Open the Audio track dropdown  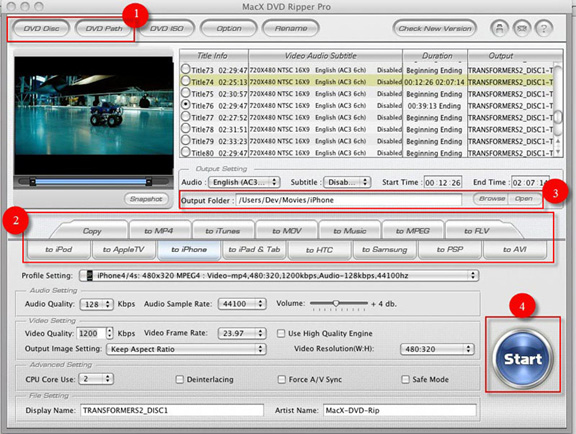[x=244, y=182]
